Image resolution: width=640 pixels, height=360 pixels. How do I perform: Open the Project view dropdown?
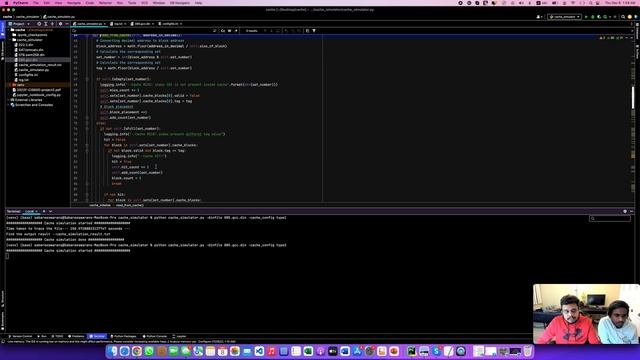pyautogui.click(x=19, y=24)
